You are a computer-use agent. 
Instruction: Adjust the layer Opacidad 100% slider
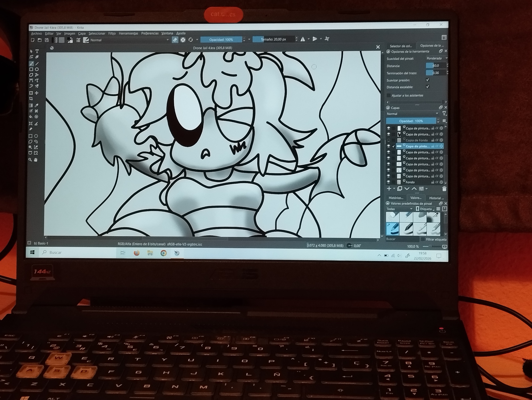pos(411,121)
